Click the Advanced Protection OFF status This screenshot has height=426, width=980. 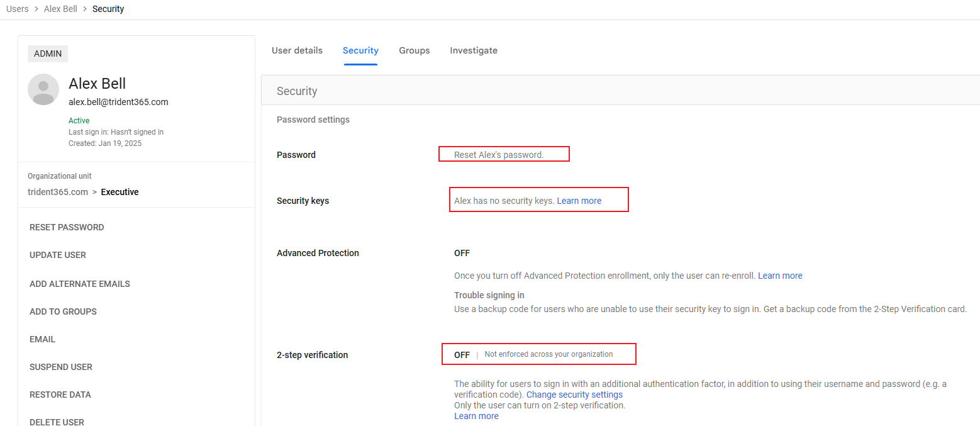click(462, 253)
